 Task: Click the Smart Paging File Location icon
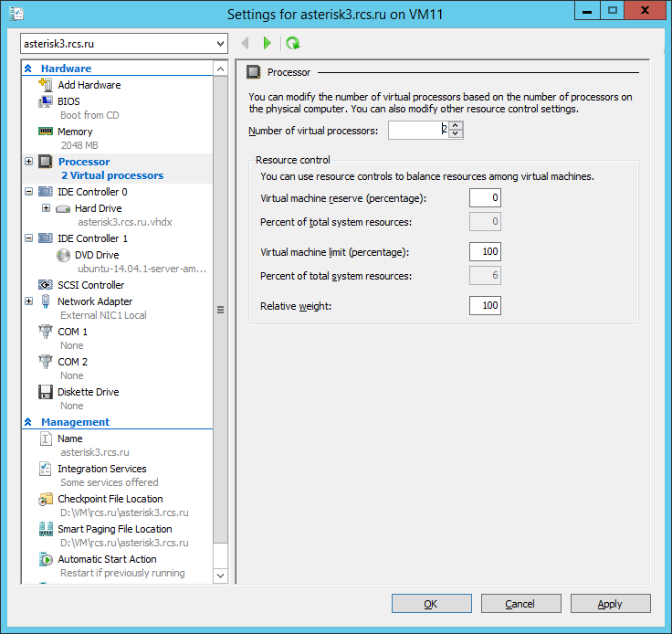[x=46, y=529]
